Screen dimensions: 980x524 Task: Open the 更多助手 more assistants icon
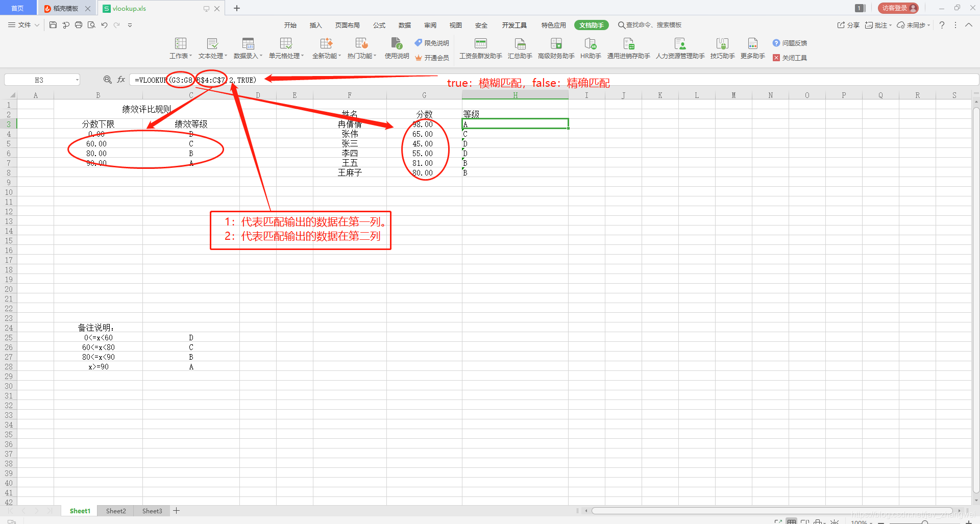coord(752,48)
